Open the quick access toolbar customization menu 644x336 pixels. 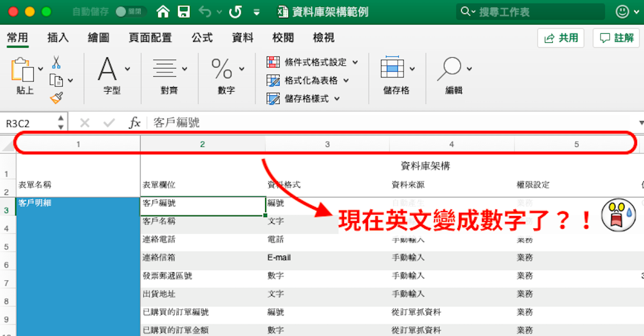(257, 12)
